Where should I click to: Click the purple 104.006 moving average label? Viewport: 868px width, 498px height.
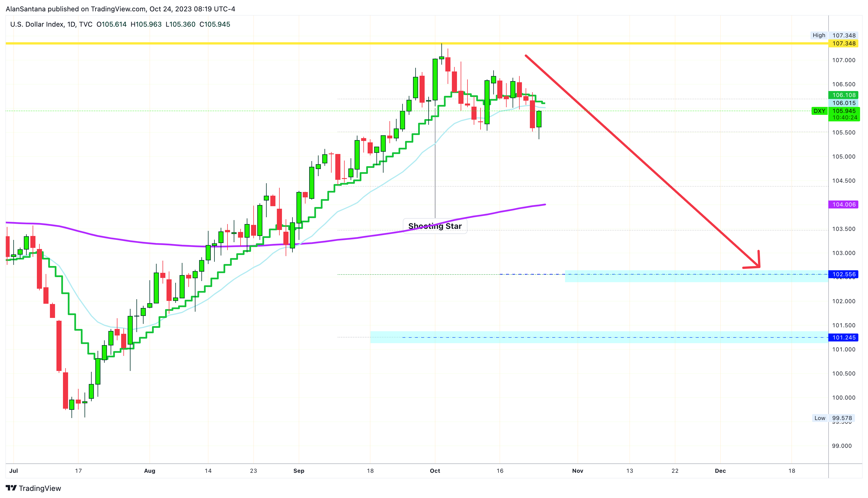click(x=843, y=204)
